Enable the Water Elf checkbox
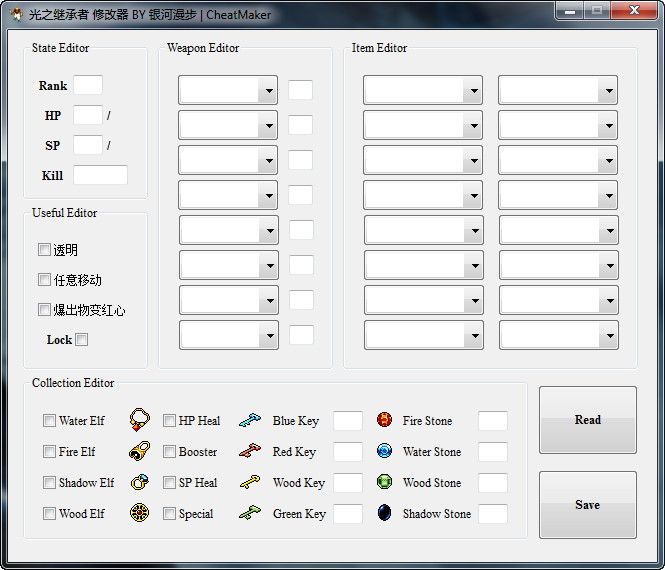 tap(50, 421)
